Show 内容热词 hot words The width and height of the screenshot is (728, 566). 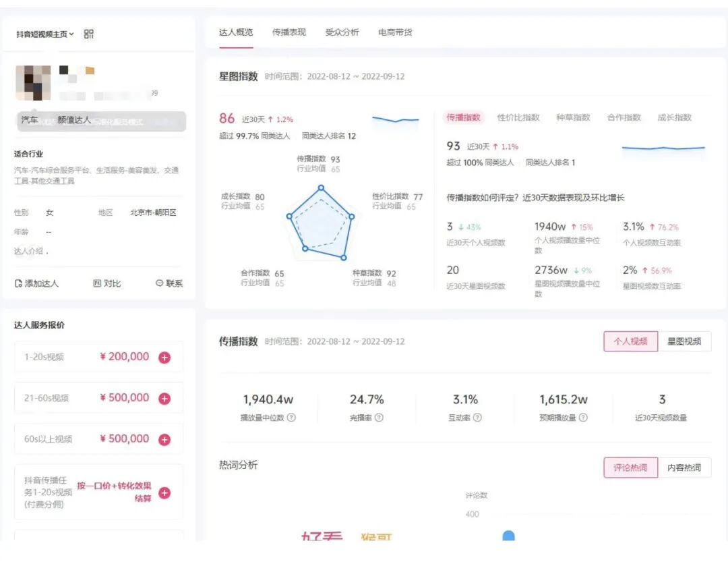[684, 468]
